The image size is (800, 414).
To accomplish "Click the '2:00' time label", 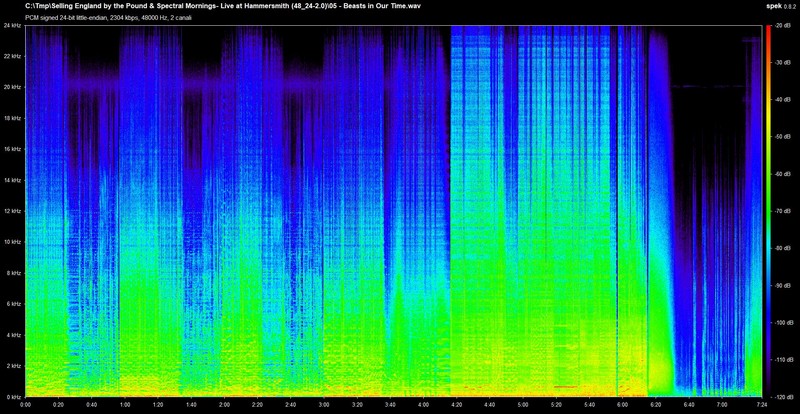I will 224,404.
